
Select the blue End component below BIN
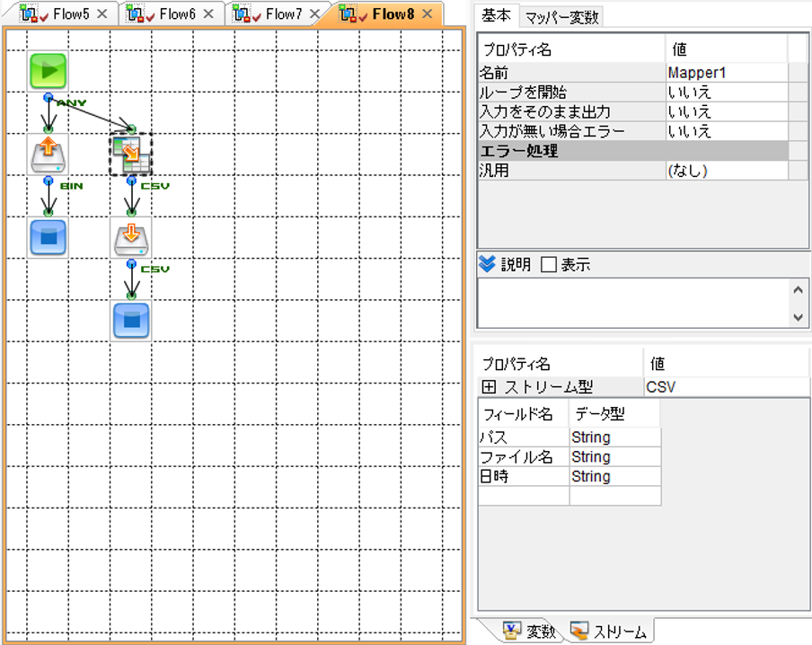[48, 238]
